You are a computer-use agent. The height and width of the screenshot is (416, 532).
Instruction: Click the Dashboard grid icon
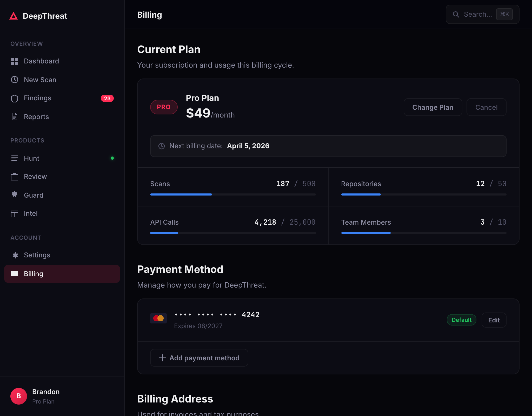[15, 61]
